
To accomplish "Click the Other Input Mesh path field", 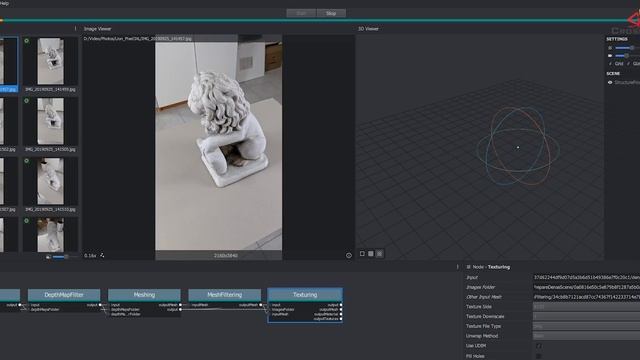I will [x=586, y=297].
